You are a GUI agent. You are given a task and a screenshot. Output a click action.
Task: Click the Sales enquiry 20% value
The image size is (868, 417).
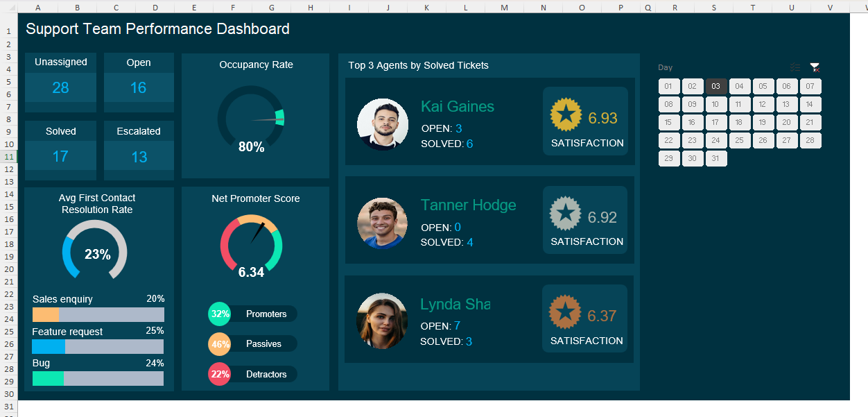155,298
